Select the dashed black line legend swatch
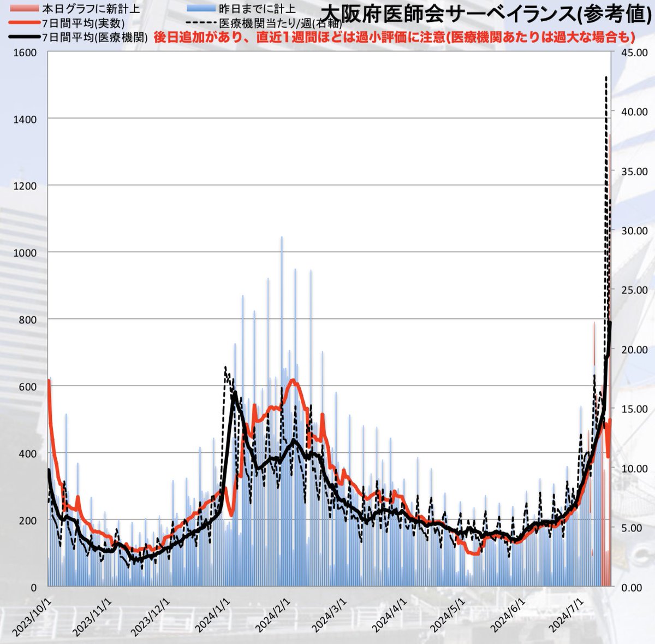The width and height of the screenshot is (655, 644). [201, 23]
